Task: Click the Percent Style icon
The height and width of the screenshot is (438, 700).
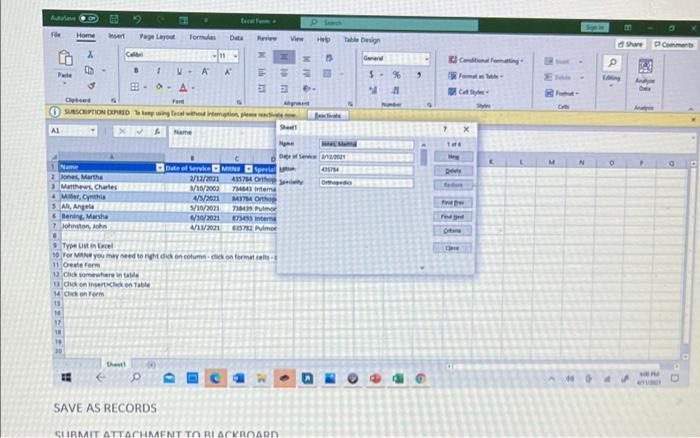Action: (396, 75)
